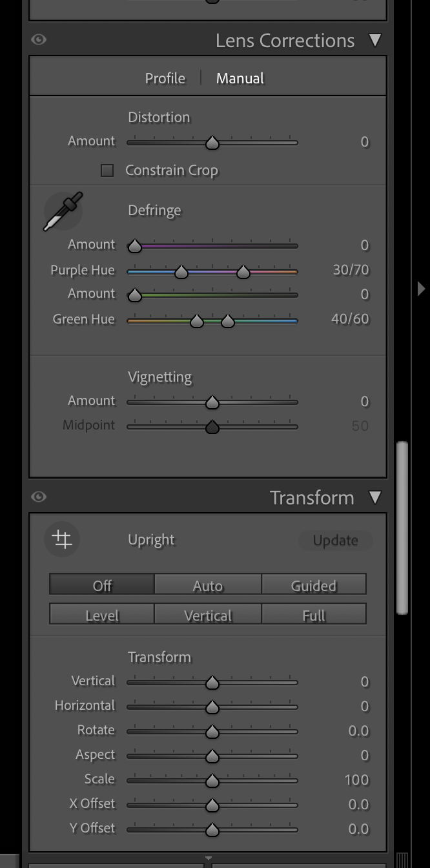Click the Distortion Amount slider handle
Viewport: 430px width, 868px height.
[x=212, y=143]
